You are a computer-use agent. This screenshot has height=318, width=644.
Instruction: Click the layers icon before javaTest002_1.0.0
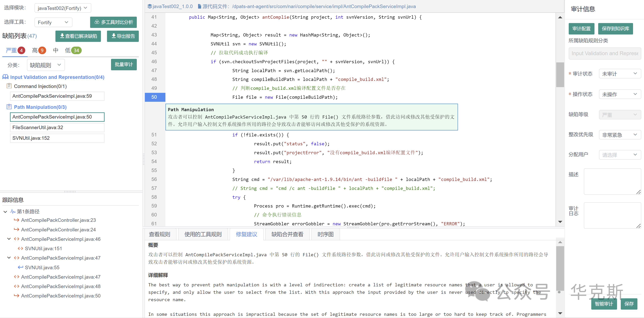pyautogui.click(x=149, y=7)
